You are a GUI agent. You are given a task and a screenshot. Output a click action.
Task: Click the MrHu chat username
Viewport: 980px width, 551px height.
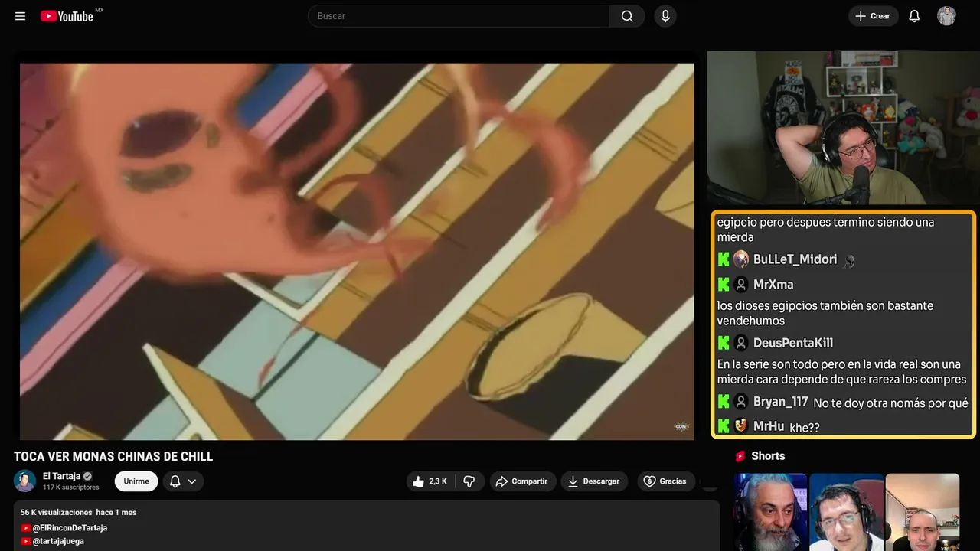pos(769,426)
